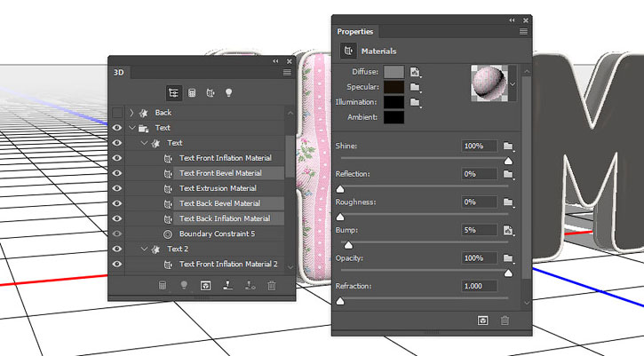Click the Refraction value field
The image size is (644, 356).
tap(480, 286)
